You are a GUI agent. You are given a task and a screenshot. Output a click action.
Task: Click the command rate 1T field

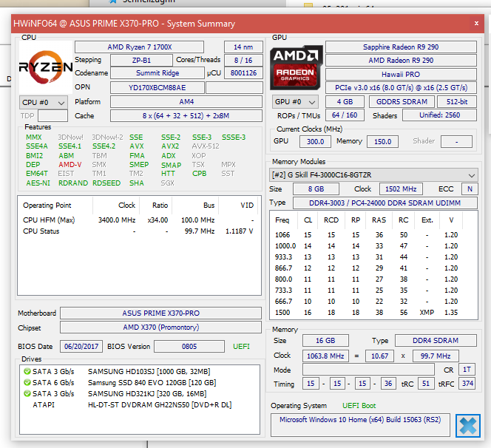467,370
